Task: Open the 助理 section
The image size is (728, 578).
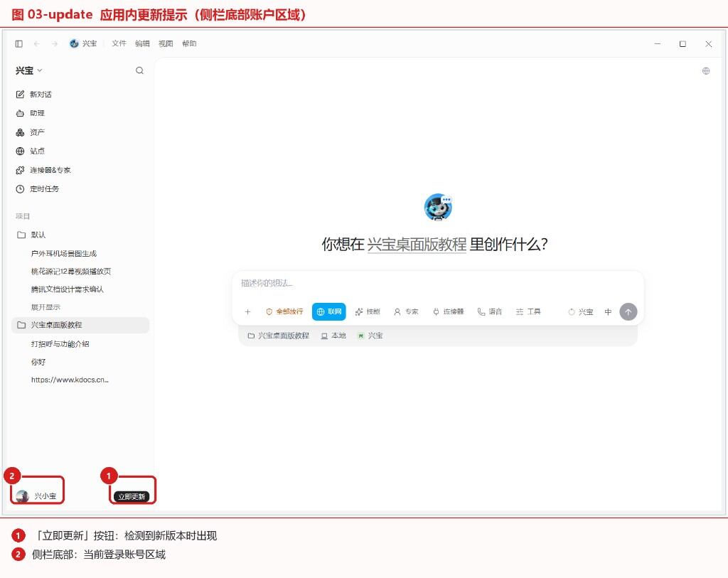Action: (79, 113)
